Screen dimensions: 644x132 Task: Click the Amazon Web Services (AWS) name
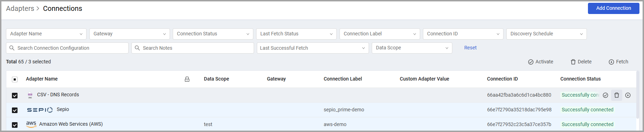[71, 124]
